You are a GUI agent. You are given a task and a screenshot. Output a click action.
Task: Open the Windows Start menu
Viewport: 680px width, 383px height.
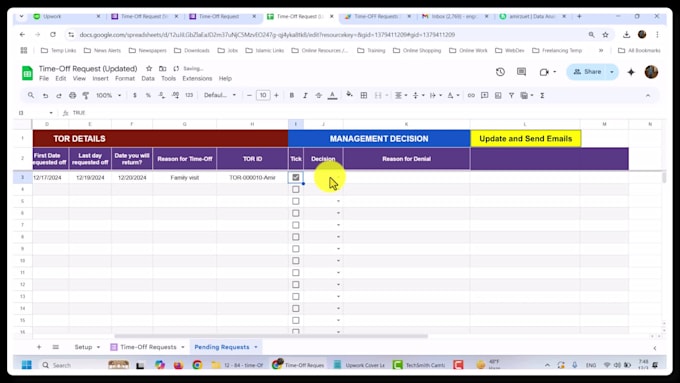26,365
